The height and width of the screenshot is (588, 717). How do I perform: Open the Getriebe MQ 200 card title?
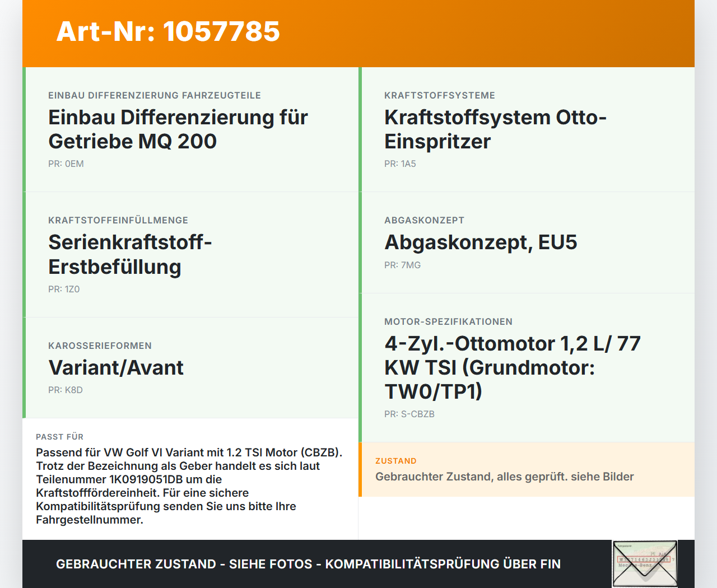(178, 129)
